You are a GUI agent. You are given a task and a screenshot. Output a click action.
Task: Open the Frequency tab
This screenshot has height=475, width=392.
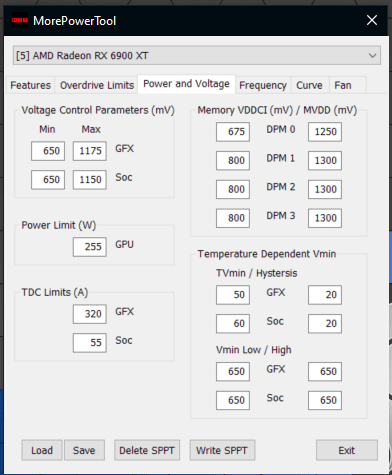pyautogui.click(x=263, y=85)
